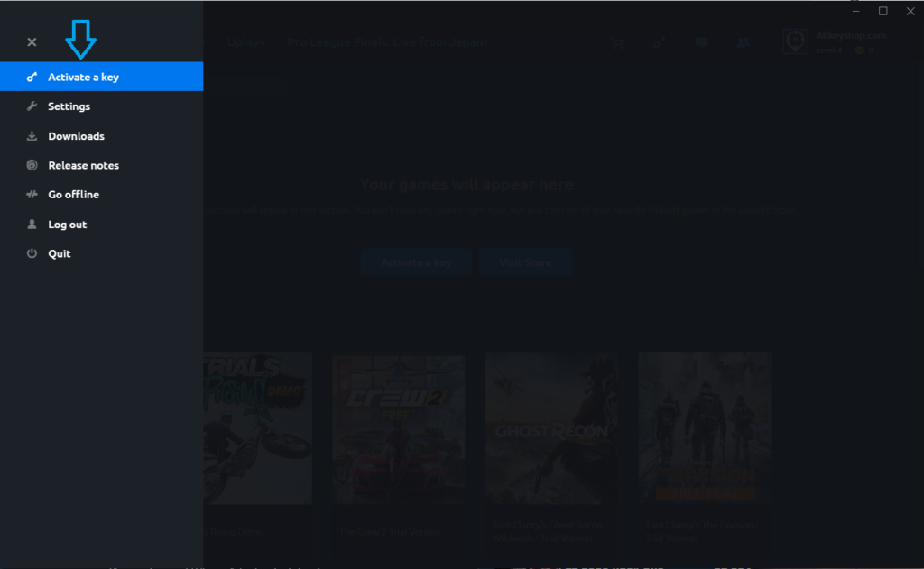Select Settings from the side menu
The height and width of the screenshot is (569, 924).
tap(69, 106)
